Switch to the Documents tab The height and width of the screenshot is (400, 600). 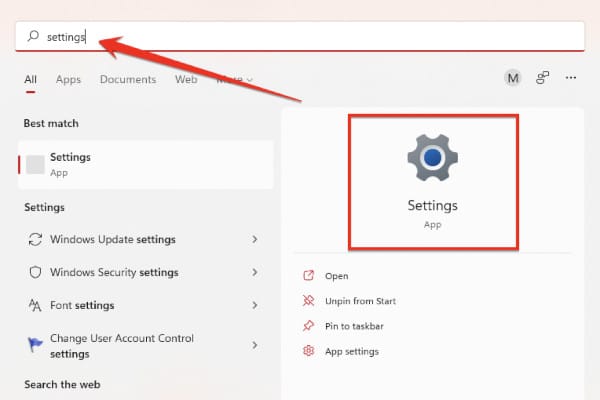128,79
